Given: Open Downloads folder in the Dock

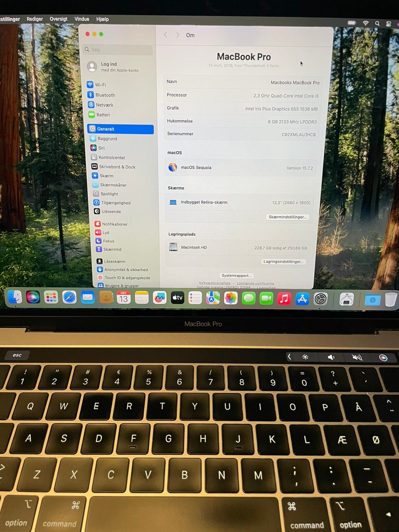Looking at the screenshot, I should point(372,300).
